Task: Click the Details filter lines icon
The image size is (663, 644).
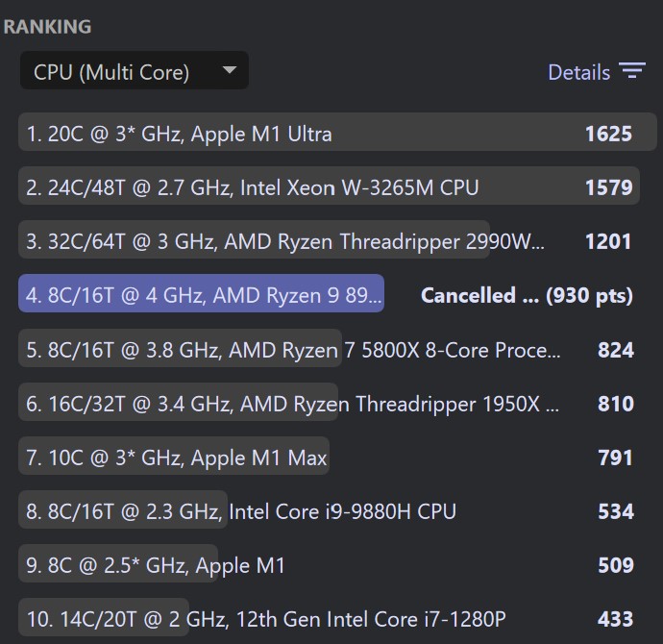Action: point(631,72)
